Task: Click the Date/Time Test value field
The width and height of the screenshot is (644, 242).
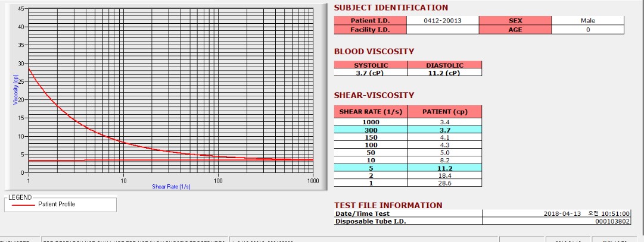Action: point(556,213)
